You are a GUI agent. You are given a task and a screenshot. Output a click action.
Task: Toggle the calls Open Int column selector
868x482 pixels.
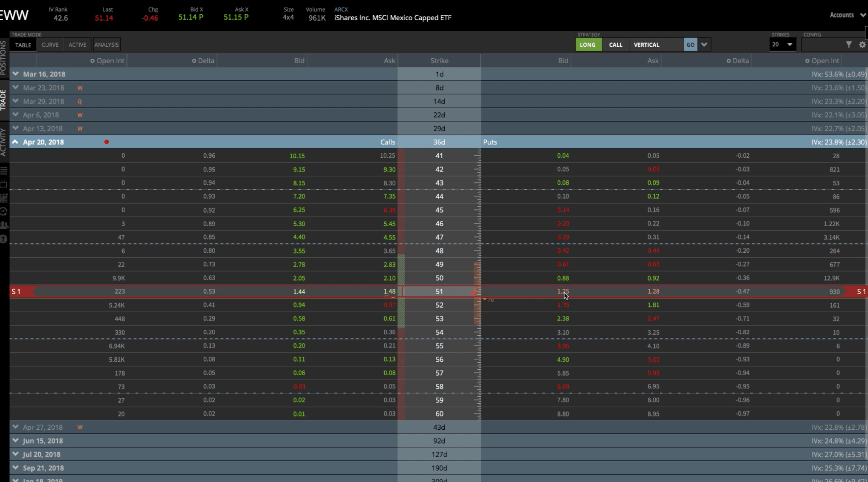coord(93,61)
